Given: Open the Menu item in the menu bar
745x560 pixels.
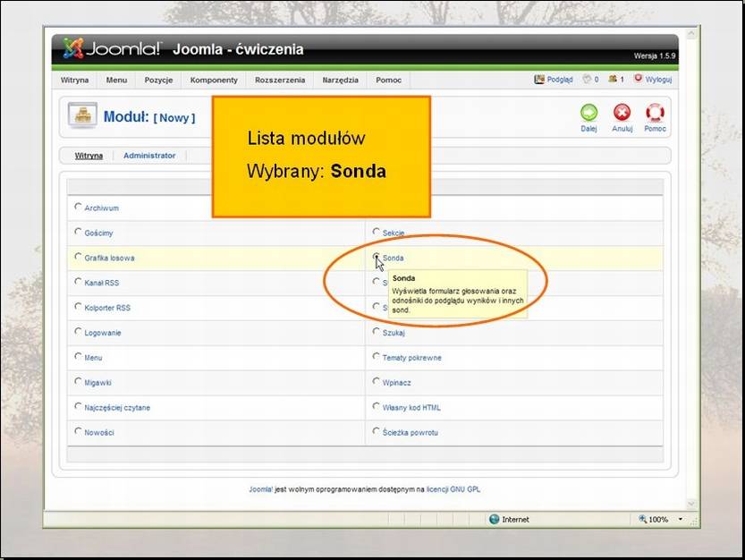Looking at the screenshot, I should click(116, 80).
